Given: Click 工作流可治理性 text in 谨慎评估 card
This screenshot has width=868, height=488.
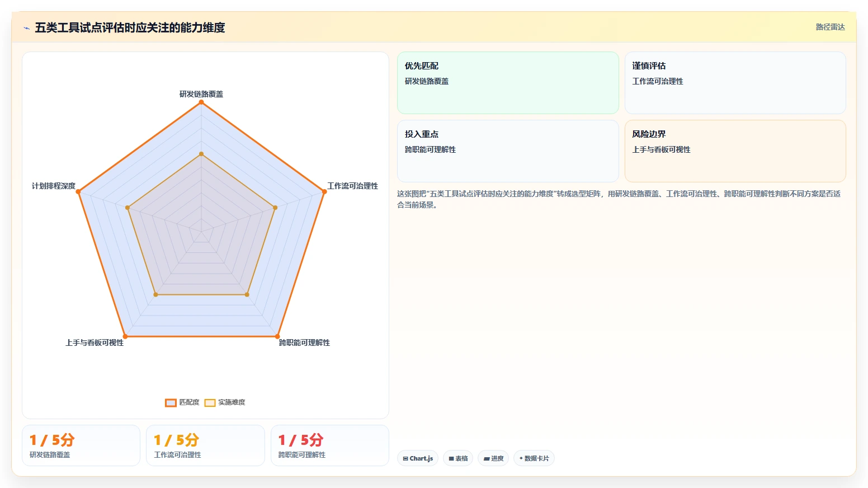Looking at the screenshot, I should point(658,81).
